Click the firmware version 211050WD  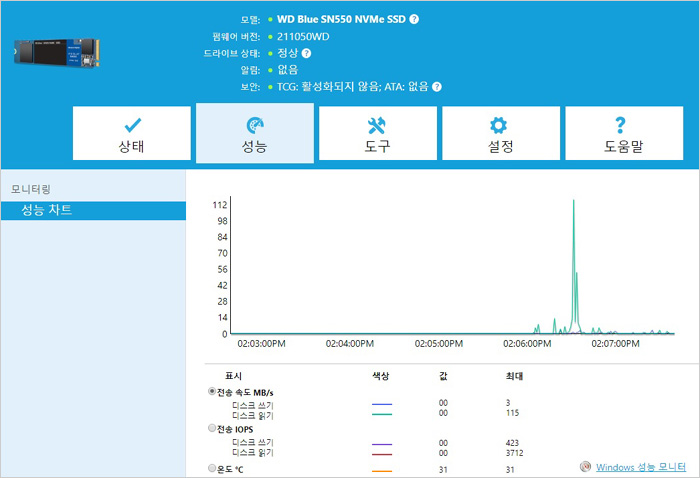[303, 37]
